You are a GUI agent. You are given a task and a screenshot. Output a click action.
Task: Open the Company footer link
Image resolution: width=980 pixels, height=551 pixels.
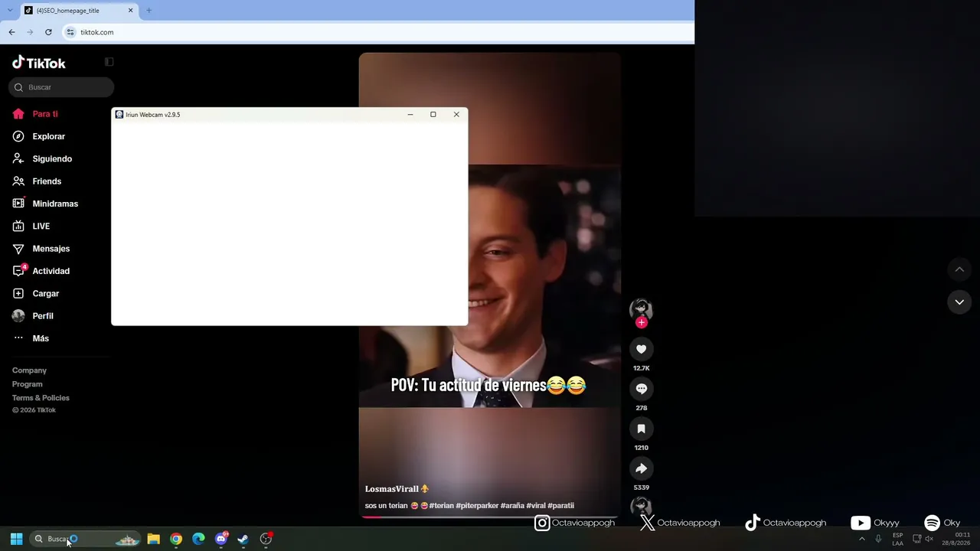click(29, 370)
